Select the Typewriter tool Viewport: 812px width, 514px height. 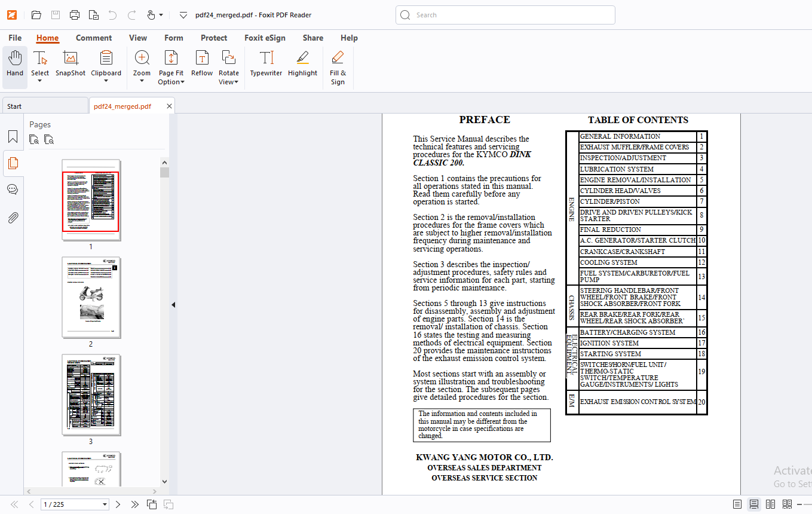click(266, 65)
